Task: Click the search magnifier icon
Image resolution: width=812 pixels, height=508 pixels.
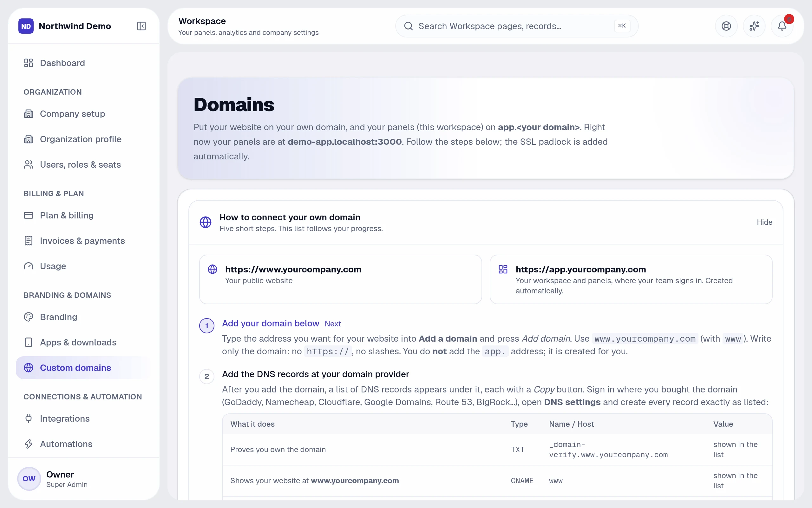Action: click(408, 26)
